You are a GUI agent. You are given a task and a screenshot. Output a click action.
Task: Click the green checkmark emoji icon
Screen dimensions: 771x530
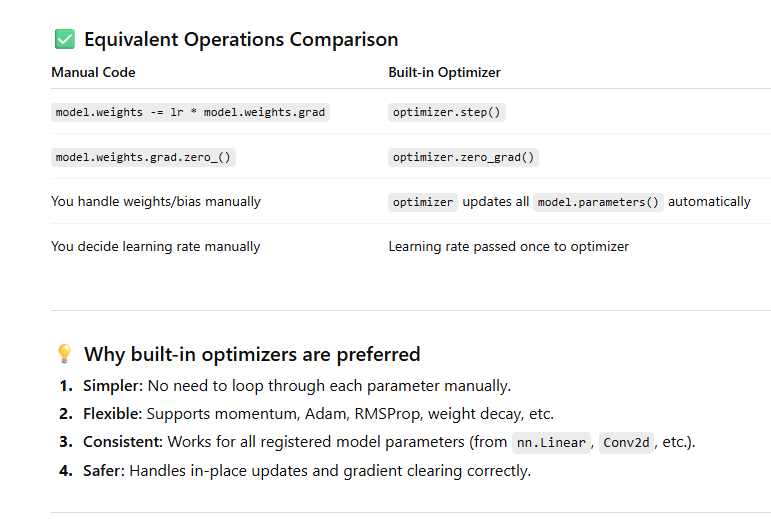(64, 40)
